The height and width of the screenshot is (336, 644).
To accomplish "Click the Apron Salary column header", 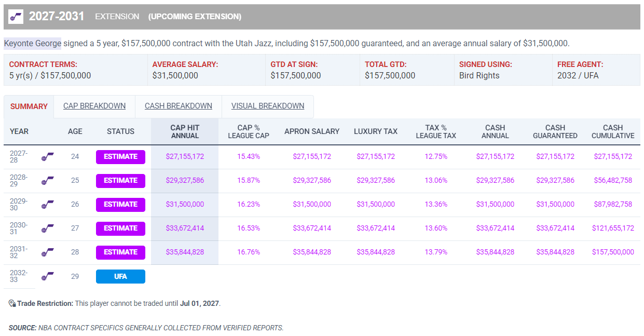I will [x=312, y=131].
